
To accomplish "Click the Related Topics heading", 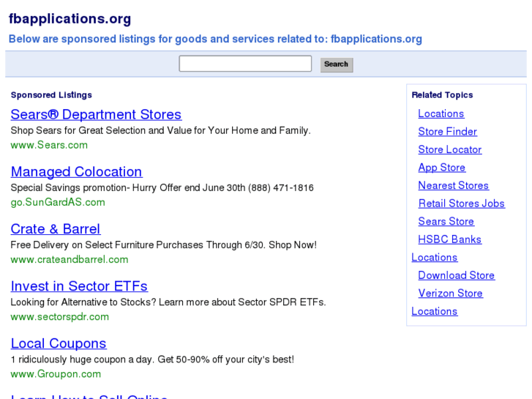I will (x=442, y=95).
